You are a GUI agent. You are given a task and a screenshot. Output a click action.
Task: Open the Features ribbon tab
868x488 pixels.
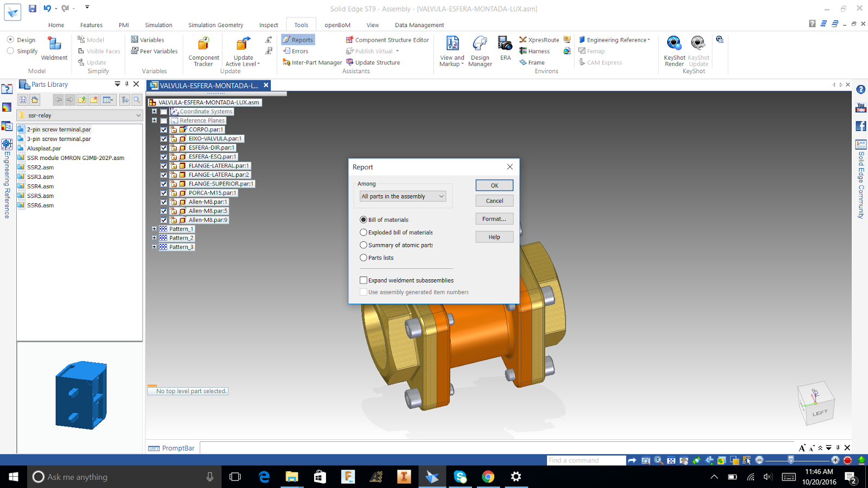(x=91, y=25)
